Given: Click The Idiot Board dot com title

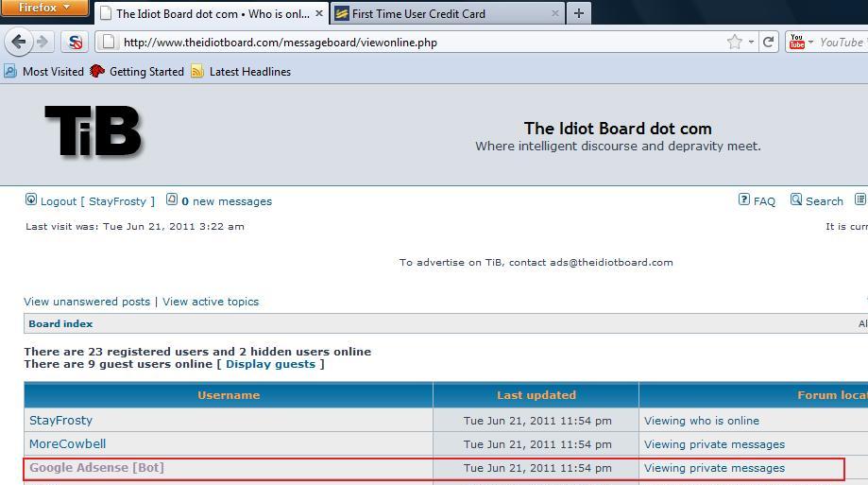Looking at the screenshot, I should pyautogui.click(x=618, y=129).
